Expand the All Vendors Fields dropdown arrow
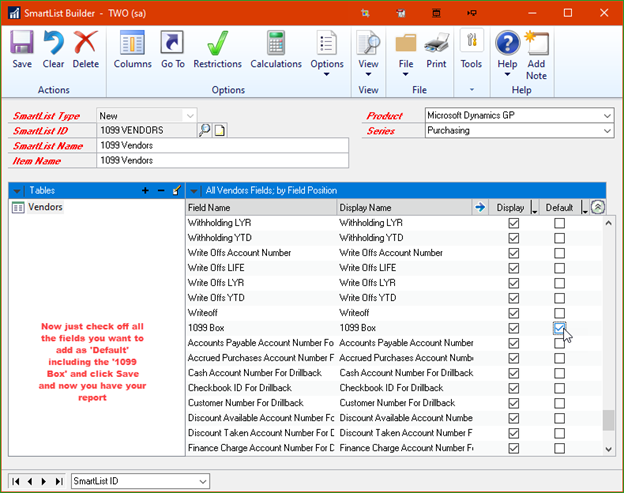 click(193, 191)
